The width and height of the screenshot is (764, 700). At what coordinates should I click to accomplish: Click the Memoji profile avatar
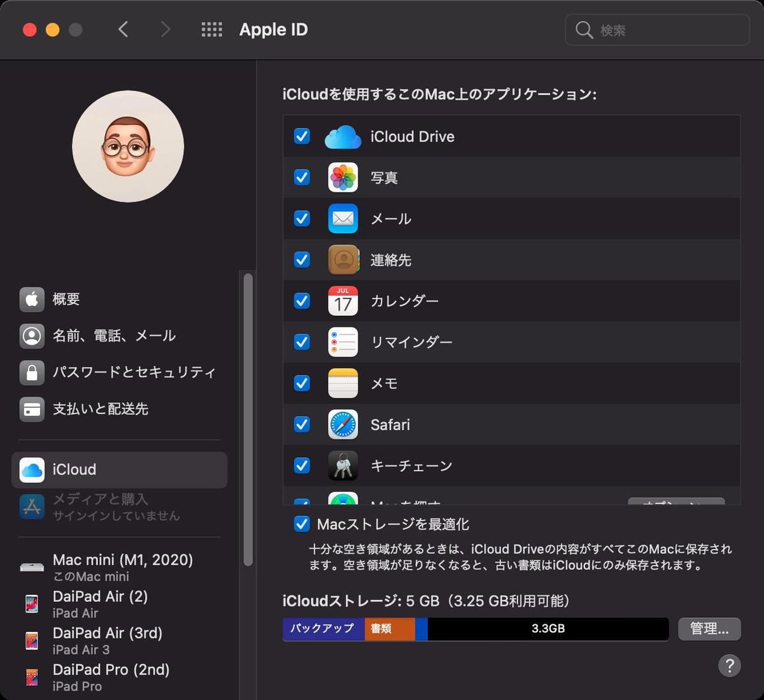coord(128,146)
